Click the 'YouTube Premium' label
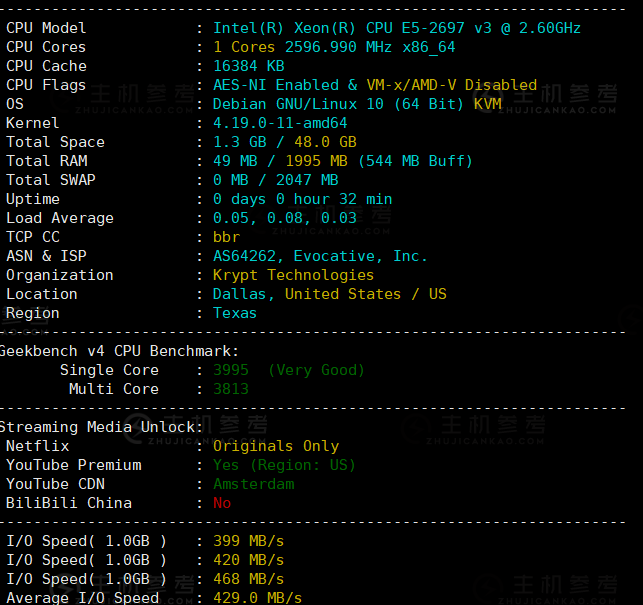Image resolution: width=643 pixels, height=605 pixels. (x=74, y=465)
